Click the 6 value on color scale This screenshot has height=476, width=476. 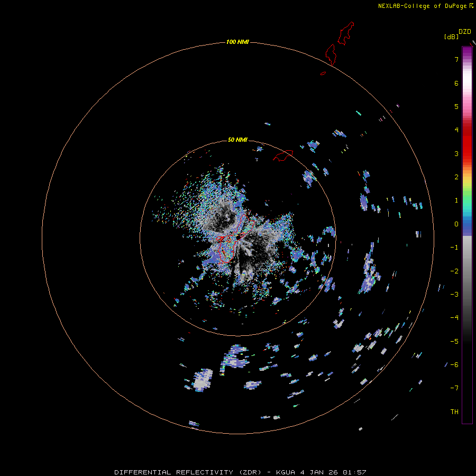click(x=456, y=83)
